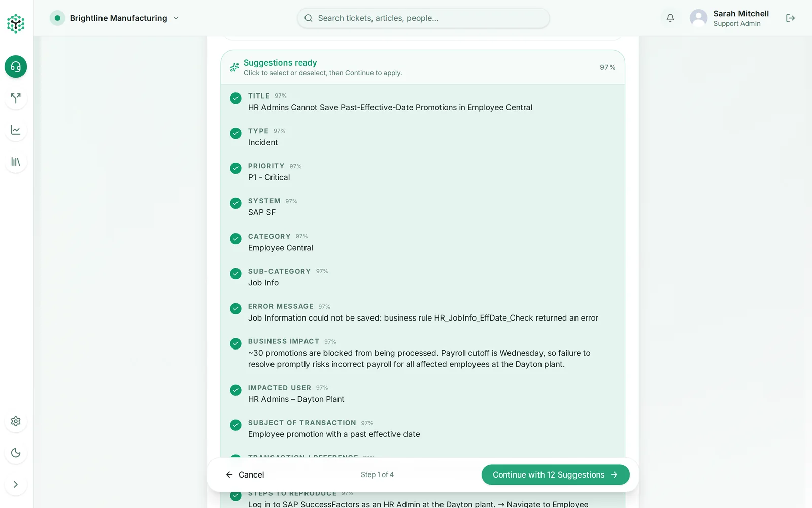Viewport: 812px width, 508px height.
Task: Click the sparkle icon beside Suggestions ready
Action: coord(234,67)
